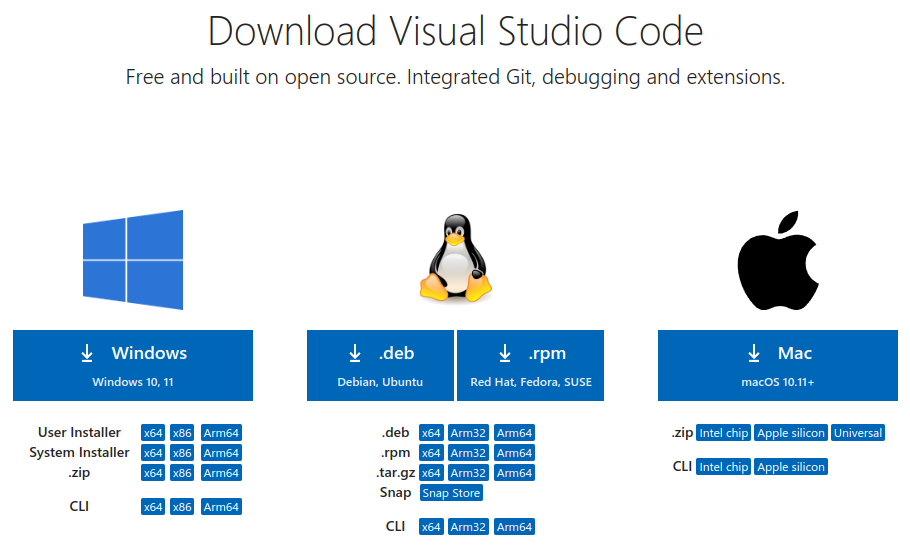The image size is (910, 558).
Task: Click the "Snap" label
Action: (x=395, y=492)
